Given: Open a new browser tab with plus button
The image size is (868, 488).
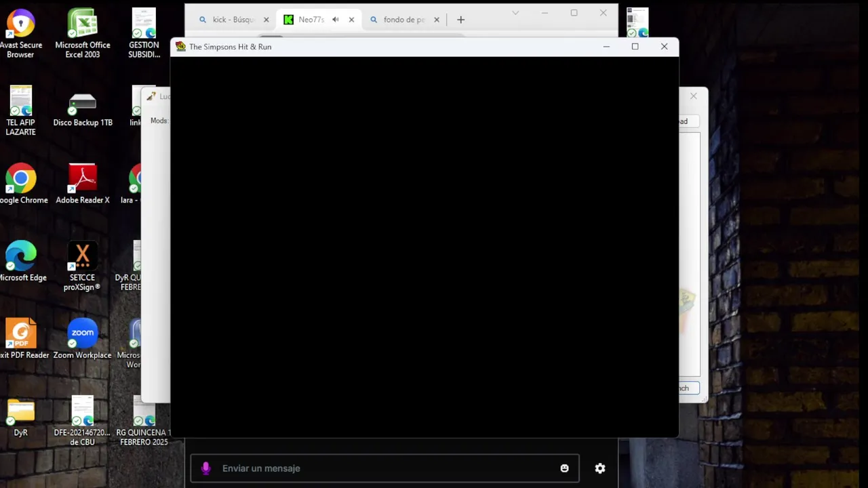Looking at the screenshot, I should point(460,20).
